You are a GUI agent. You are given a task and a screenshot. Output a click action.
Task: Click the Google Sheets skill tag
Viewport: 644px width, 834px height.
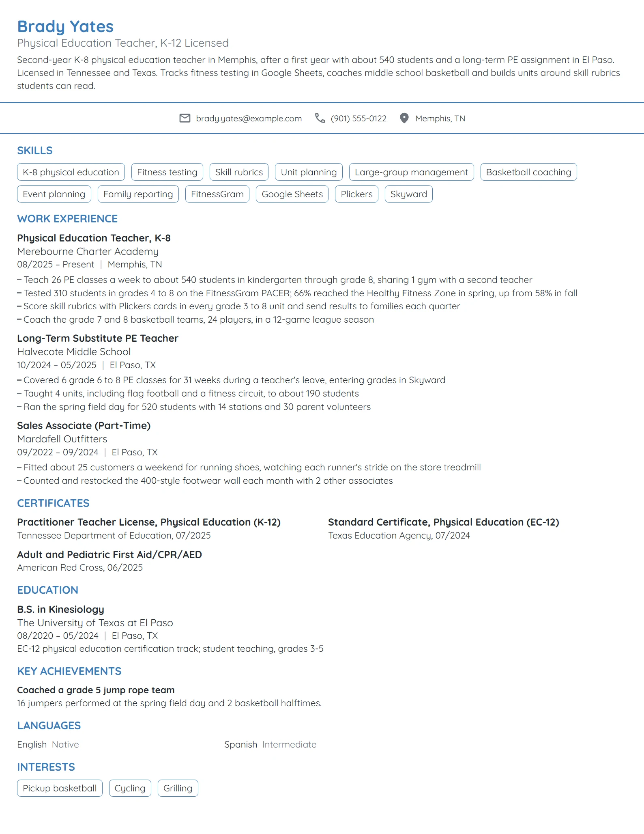pos(292,194)
